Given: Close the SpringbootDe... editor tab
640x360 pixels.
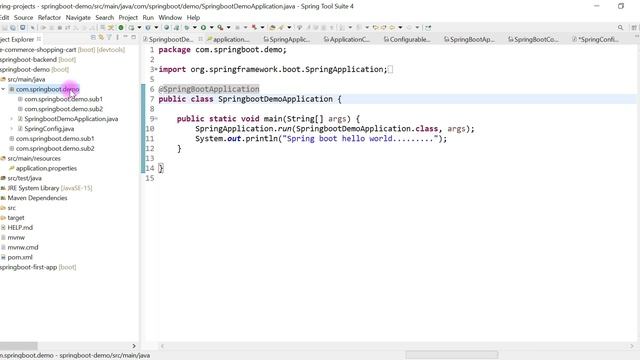Looking at the screenshot, I should [200, 39].
